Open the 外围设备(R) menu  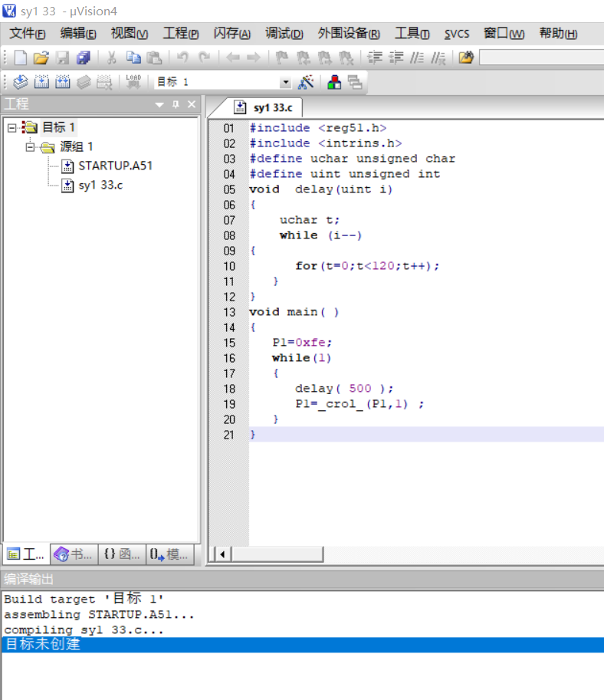coord(349,34)
